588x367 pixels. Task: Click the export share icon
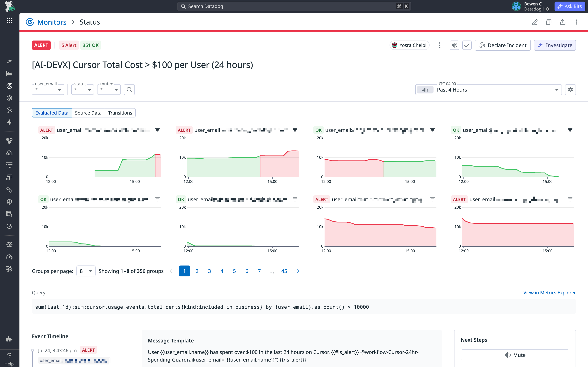[563, 22]
